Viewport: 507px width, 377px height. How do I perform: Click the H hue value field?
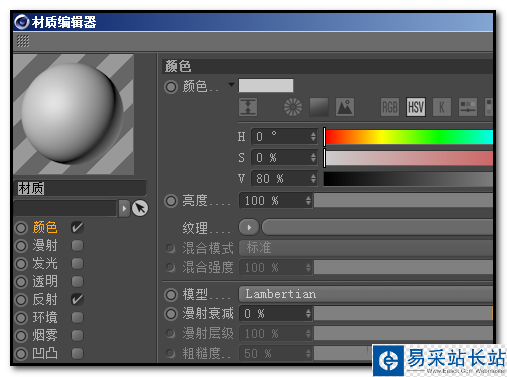pyautogui.click(x=284, y=136)
